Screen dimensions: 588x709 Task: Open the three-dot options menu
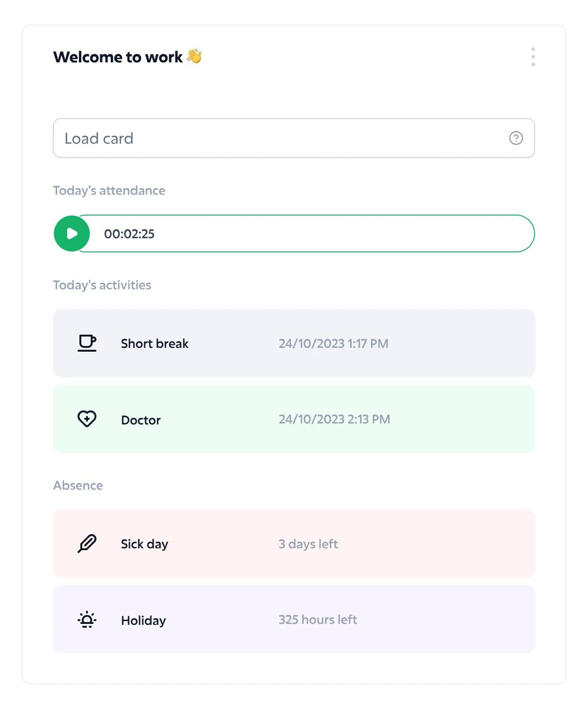point(533,57)
